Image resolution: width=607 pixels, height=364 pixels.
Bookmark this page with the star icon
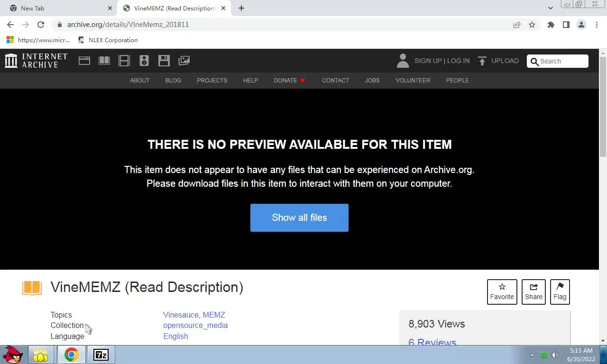[x=532, y=25]
